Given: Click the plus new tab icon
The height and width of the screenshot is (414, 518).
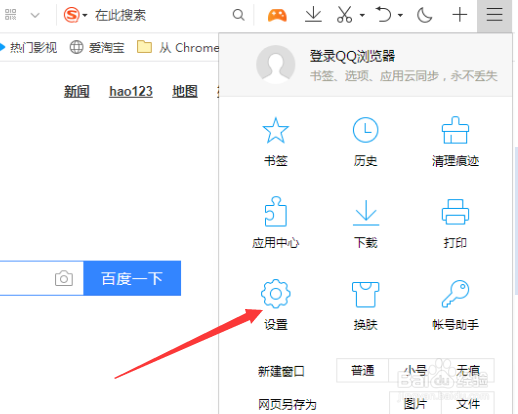Looking at the screenshot, I should (460, 15).
